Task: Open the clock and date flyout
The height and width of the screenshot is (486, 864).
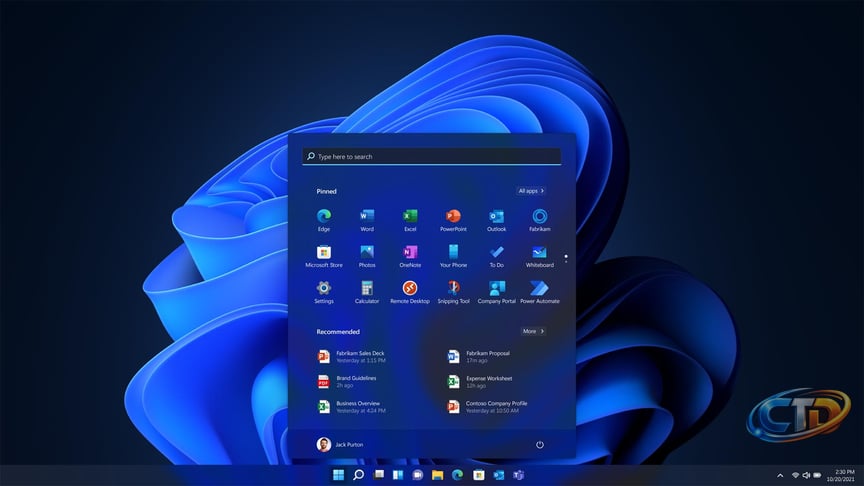Action: tap(840, 476)
